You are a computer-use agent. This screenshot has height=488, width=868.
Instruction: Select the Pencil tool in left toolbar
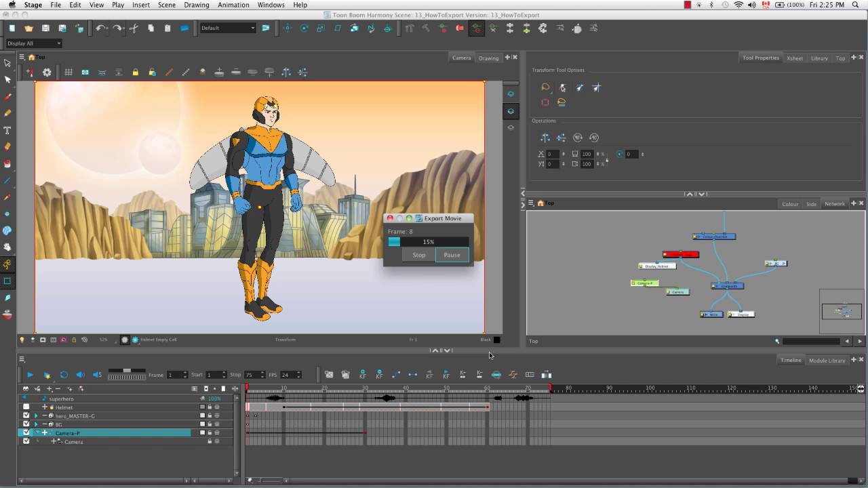(x=7, y=113)
